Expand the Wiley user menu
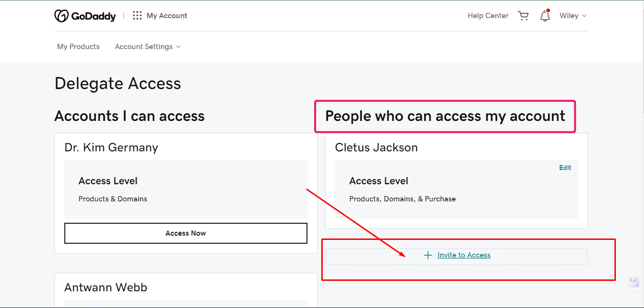The image size is (644, 308). point(573,16)
